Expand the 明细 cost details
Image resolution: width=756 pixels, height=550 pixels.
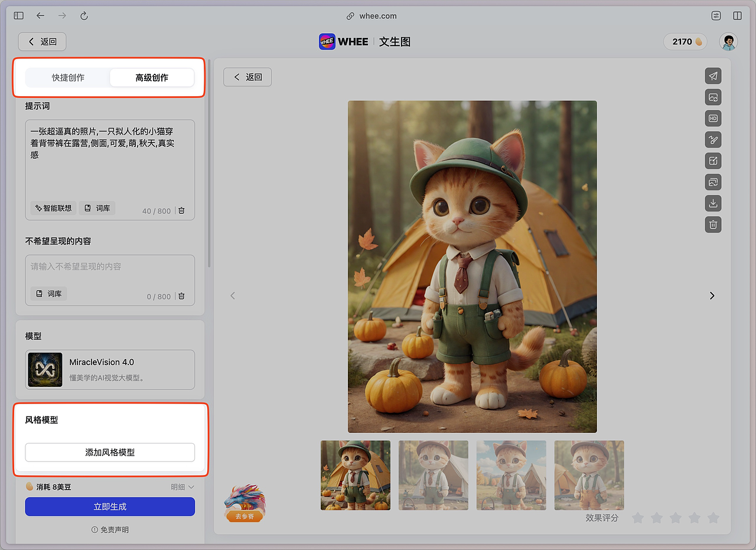183,487
